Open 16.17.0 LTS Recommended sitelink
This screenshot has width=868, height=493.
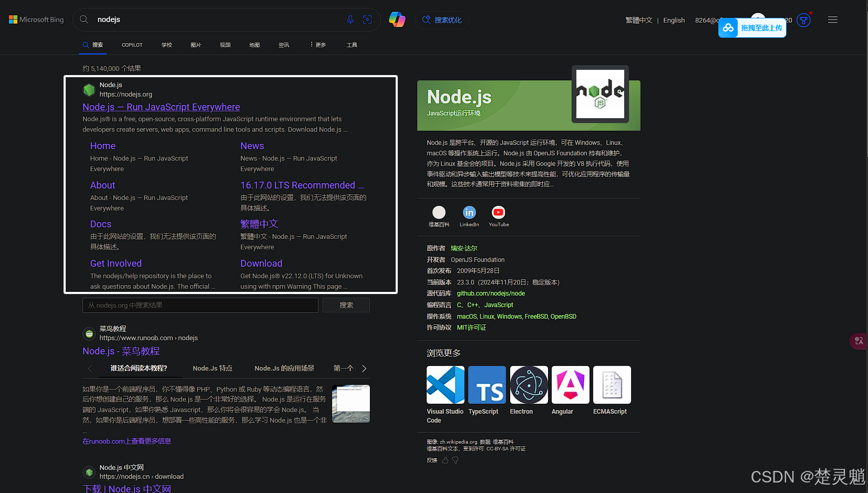pyautogui.click(x=302, y=185)
